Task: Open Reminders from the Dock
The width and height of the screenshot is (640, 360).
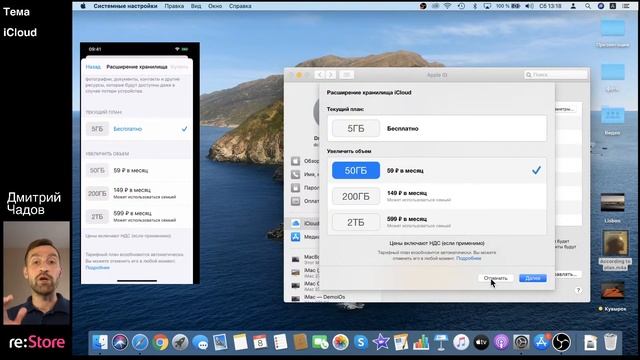Action: tap(280, 342)
